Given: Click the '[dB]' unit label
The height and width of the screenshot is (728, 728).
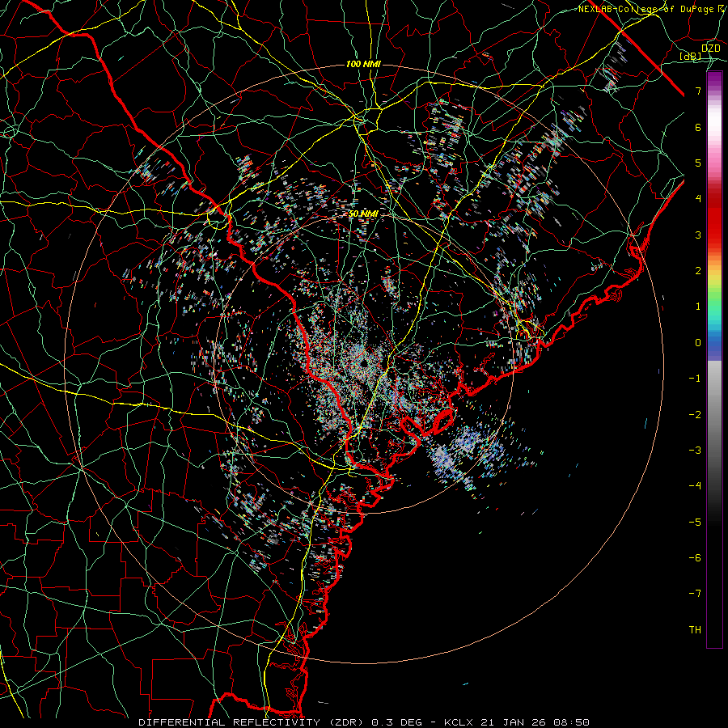Looking at the screenshot, I should click(x=691, y=57).
